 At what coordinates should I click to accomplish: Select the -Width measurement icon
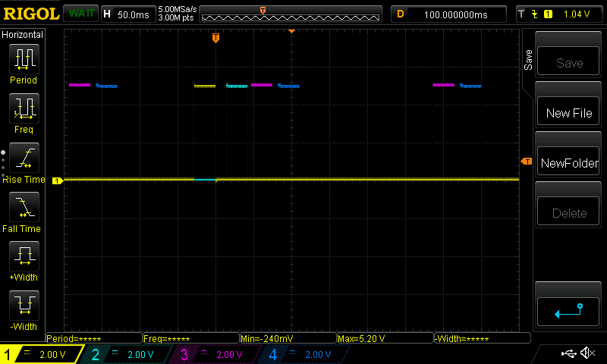pyautogui.click(x=24, y=305)
